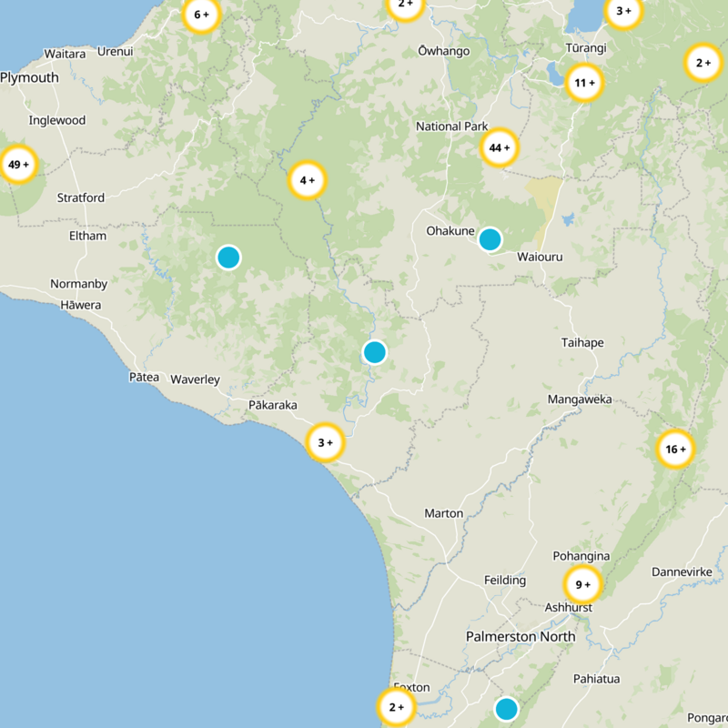This screenshot has width=728, height=728.
Task: Click the Inglewood town label
Action: 57,120
